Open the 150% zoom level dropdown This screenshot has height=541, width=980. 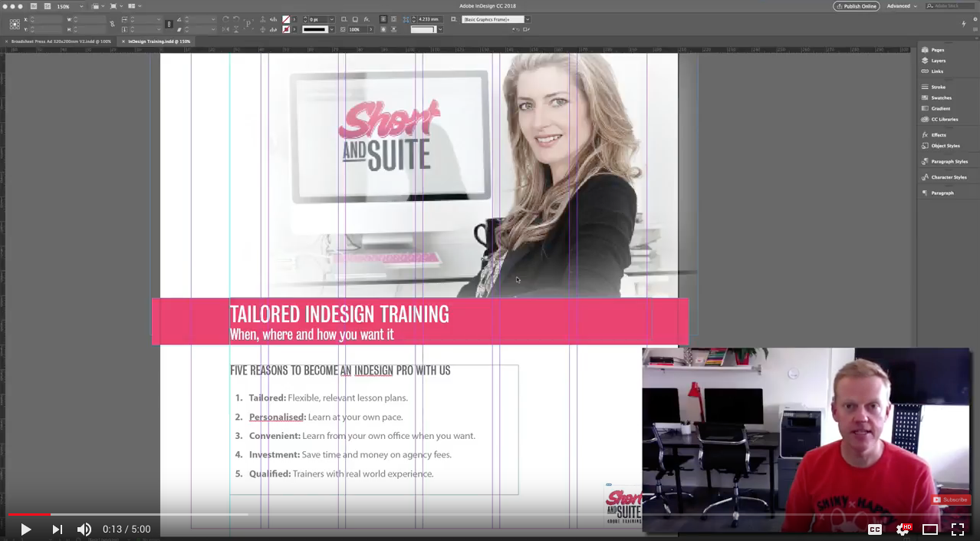coord(81,6)
